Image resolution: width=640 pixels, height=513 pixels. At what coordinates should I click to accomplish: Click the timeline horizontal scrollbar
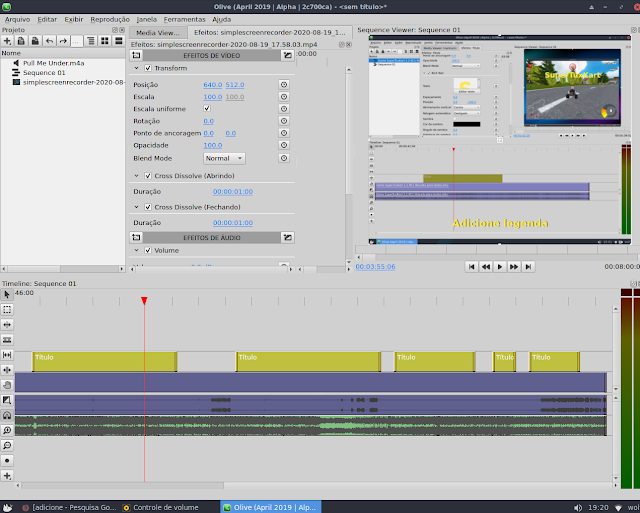point(122,485)
